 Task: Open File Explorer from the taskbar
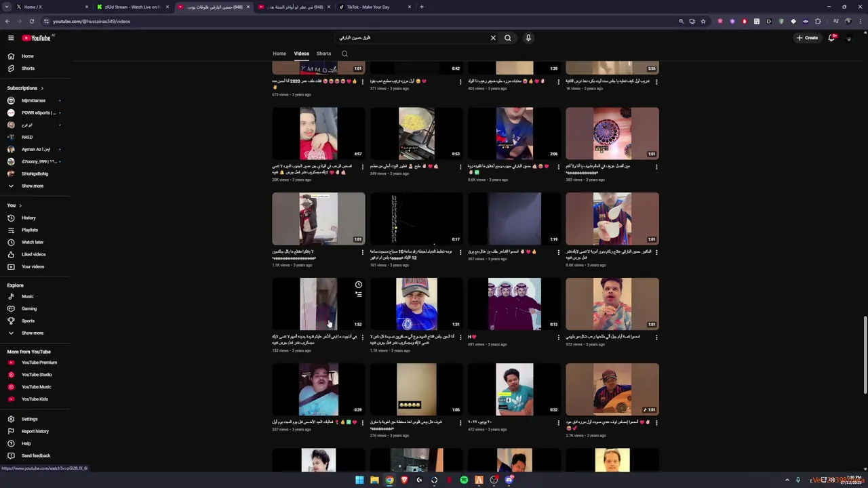(374, 480)
